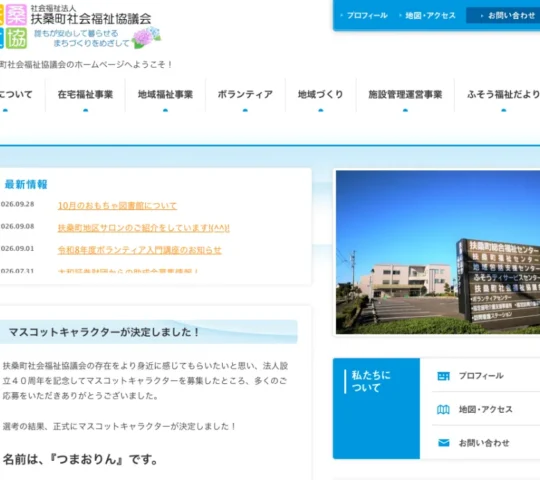Click the お問い合わせ button in top bar

pyautogui.click(x=503, y=15)
